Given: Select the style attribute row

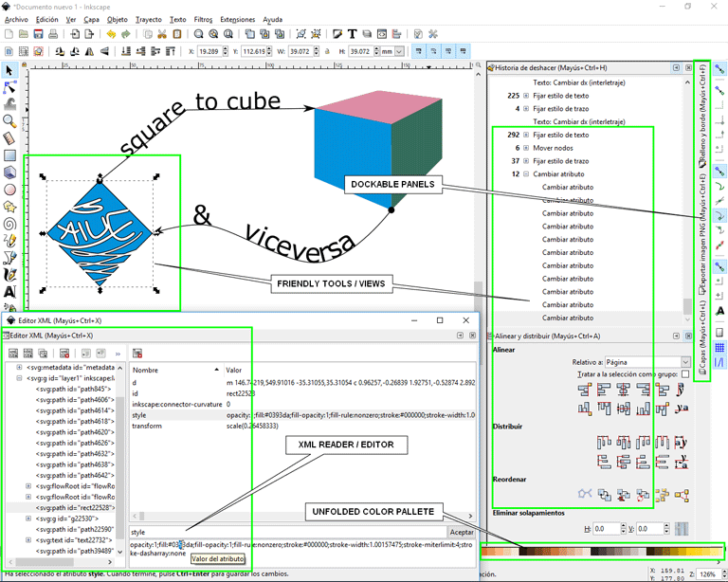Looking at the screenshot, I should coord(302,415).
